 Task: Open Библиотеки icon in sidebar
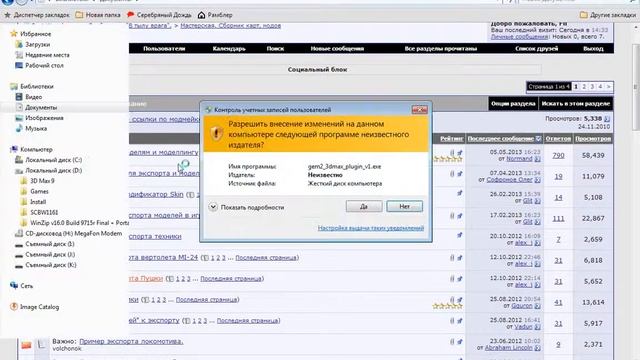pyautogui.click(x=14, y=87)
